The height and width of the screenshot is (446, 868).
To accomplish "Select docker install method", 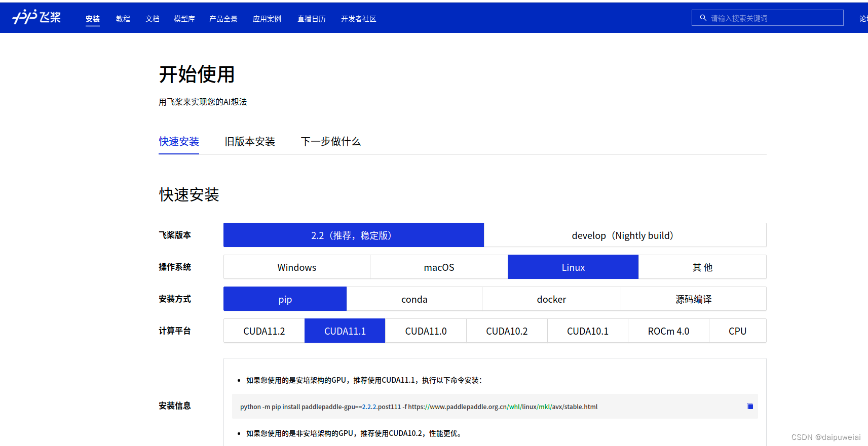I will coord(551,299).
